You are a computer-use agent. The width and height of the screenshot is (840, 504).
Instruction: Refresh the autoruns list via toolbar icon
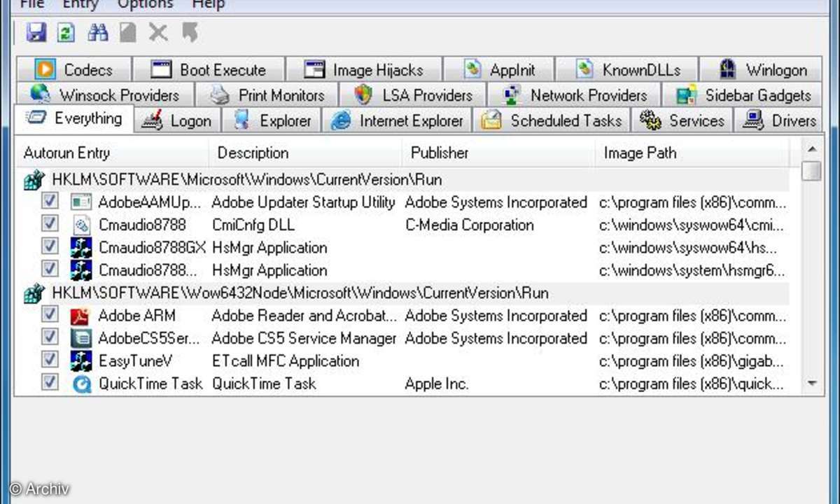pyautogui.click(x=66, y=32)
